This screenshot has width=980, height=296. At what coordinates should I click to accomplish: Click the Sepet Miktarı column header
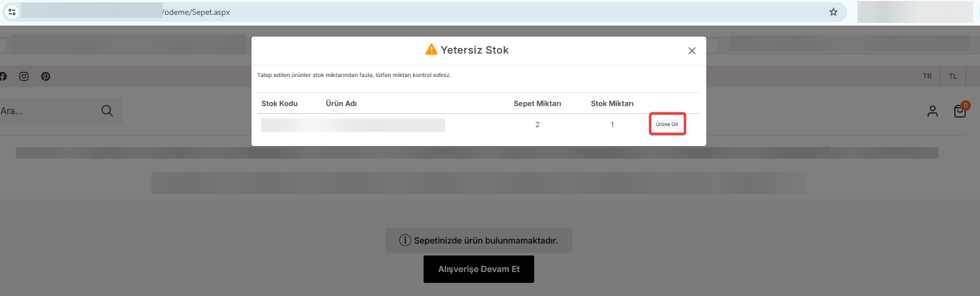[x=538, y=104]
